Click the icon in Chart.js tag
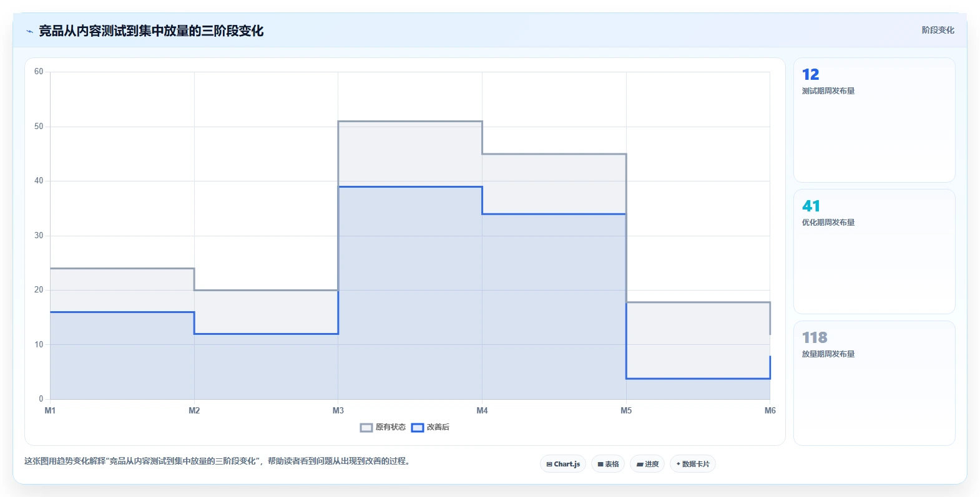Viewport: 980px width, 497px height. (x=549, y=465)
